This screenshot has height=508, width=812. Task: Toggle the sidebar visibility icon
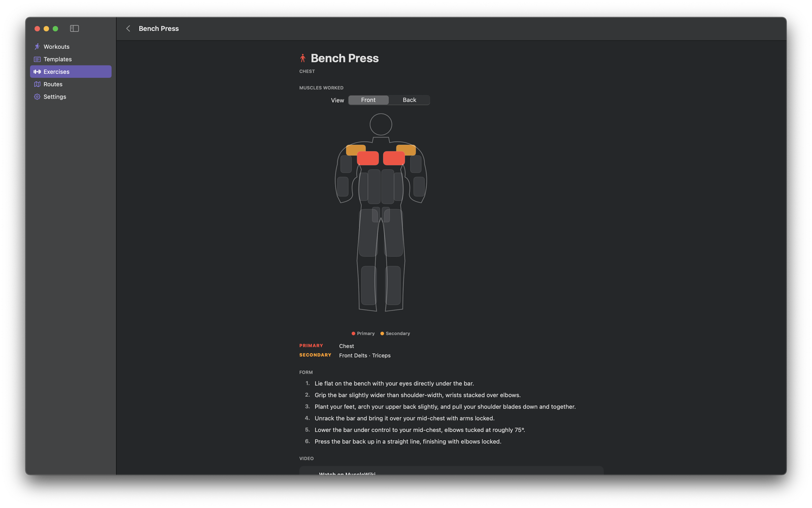(75, 28)
